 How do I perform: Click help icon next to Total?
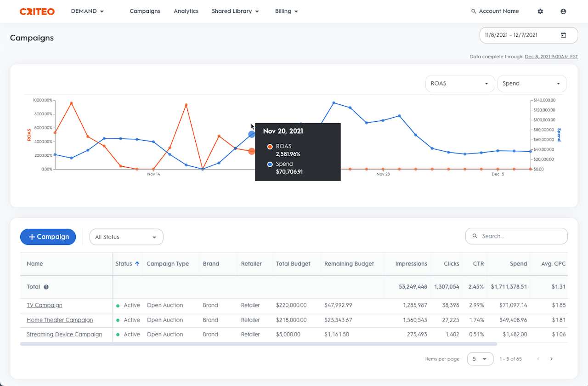coord(46,287)
